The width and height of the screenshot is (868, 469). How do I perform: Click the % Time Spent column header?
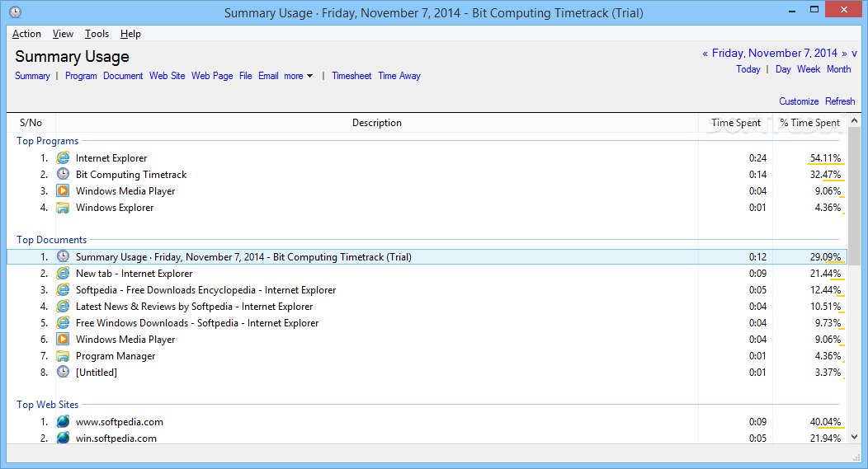(x=810, y=123)
